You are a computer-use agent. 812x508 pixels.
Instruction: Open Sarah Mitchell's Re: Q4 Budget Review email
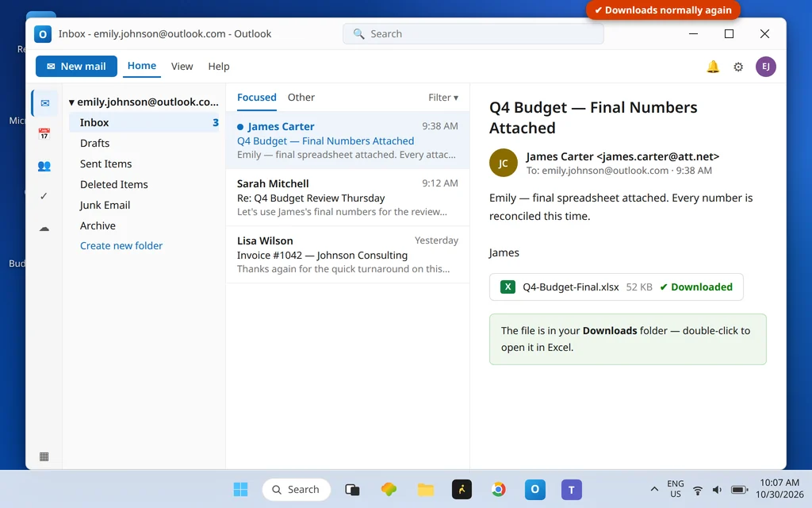click(347, 198)
